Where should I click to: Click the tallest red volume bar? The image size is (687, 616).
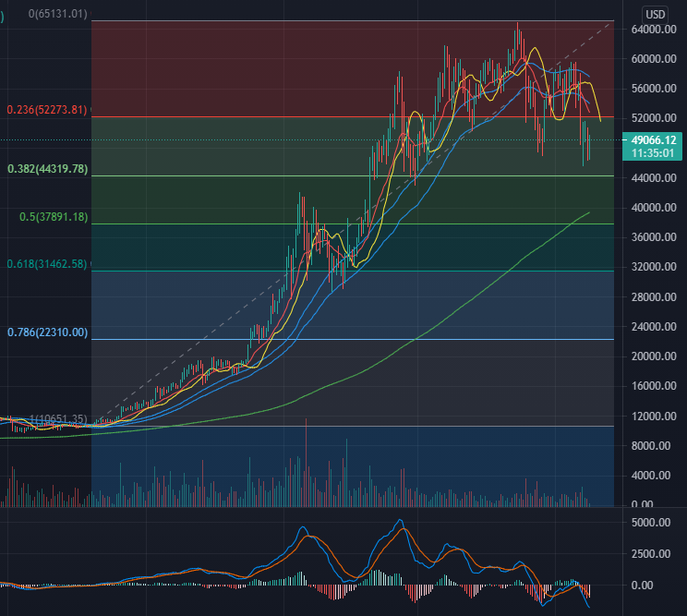pyautogui.click(x=306, y=462)
